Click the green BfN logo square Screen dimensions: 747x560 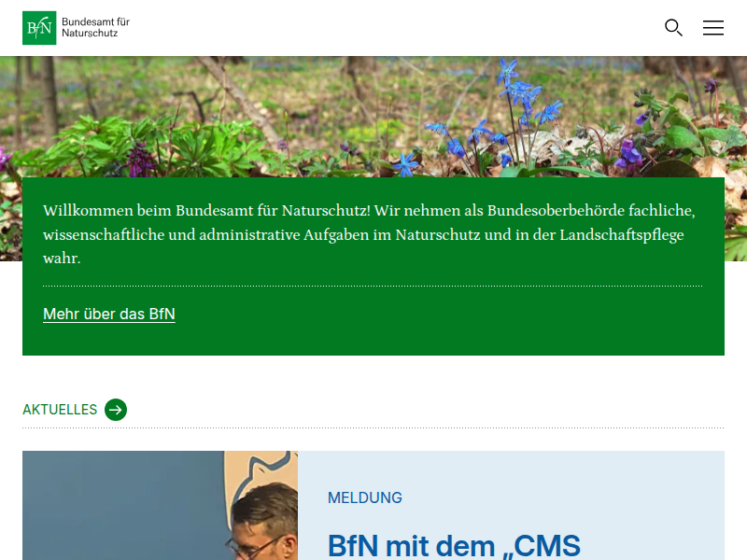click(x=39, y=28)
